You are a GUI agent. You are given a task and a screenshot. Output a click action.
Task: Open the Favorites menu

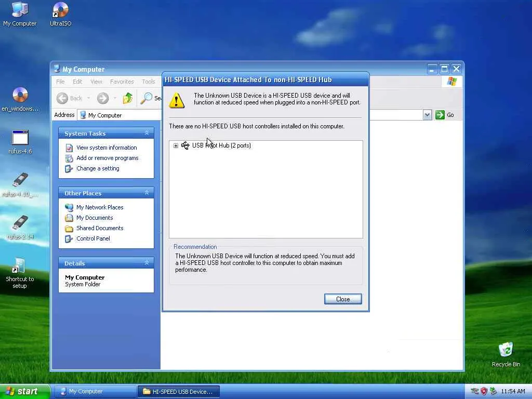tap(122, 82)
